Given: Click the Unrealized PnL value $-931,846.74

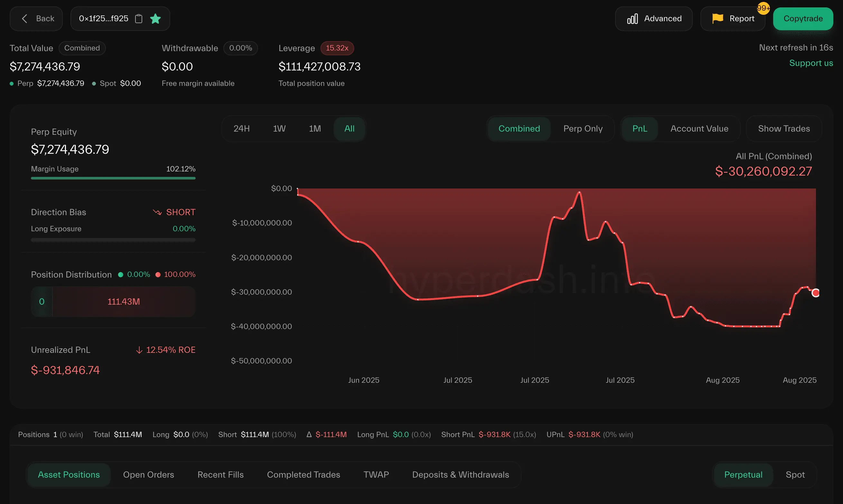Looking at the screenshot, I should [x=65, y=370].
